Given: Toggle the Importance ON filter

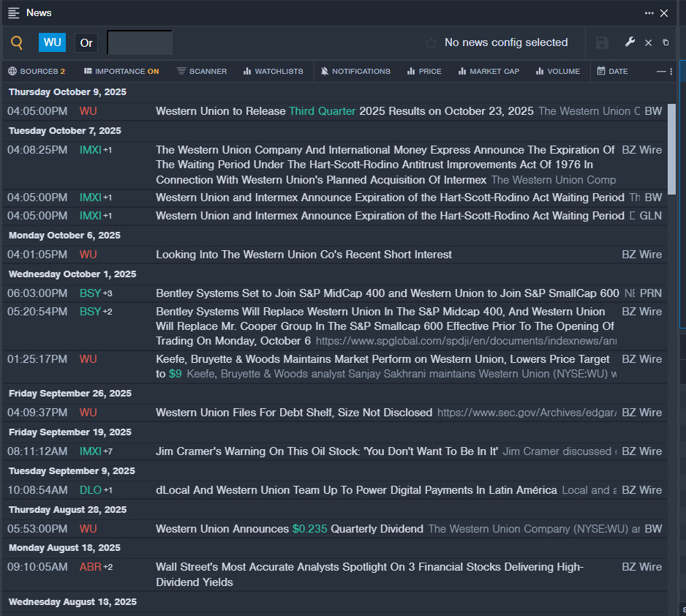Looking at the screenshot, I should pyautogui.click(x=121, y=71).
